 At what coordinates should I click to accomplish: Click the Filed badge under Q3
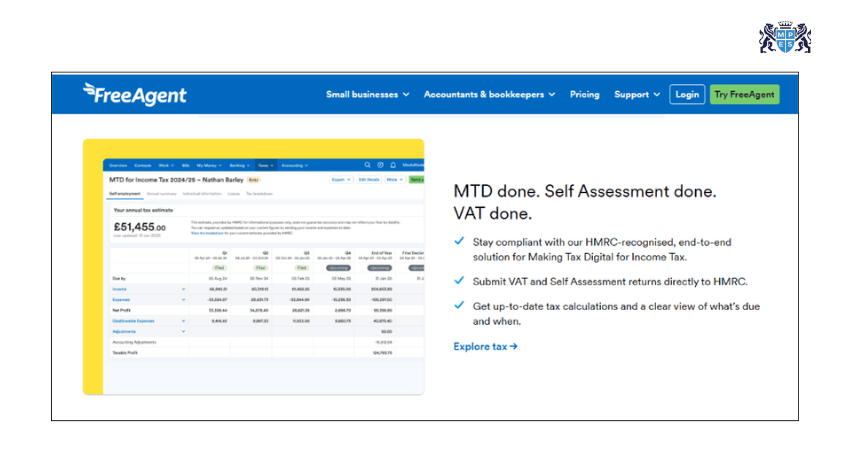point(302,268)
